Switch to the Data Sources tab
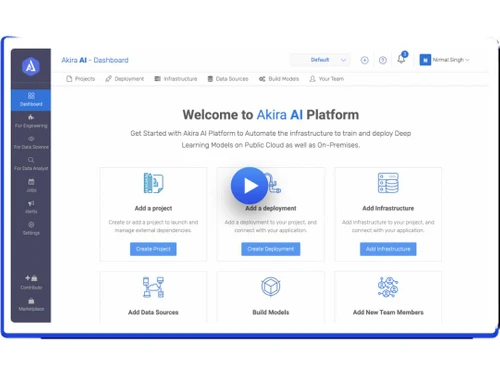Screen dimensions: 500x375 [x=228, y=79]
